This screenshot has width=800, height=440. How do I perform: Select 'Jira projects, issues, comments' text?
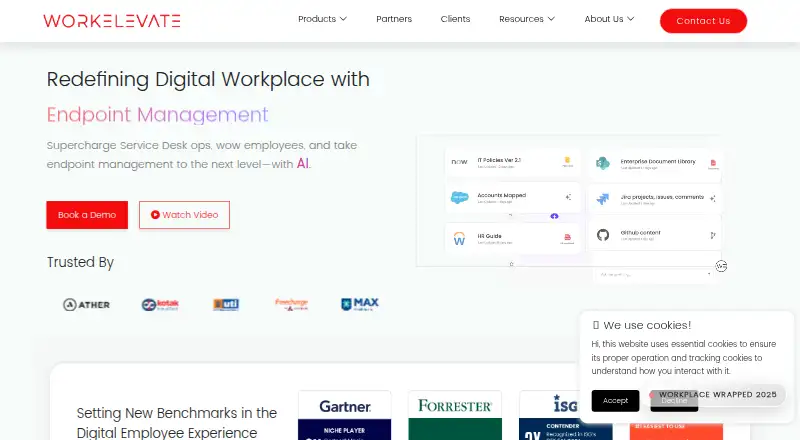(662, 197)
